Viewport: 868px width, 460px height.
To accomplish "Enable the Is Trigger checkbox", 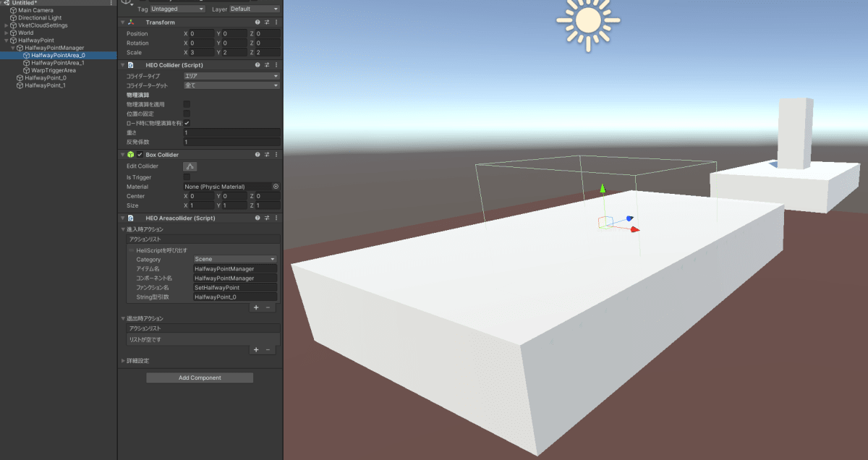I will point(187,176).
